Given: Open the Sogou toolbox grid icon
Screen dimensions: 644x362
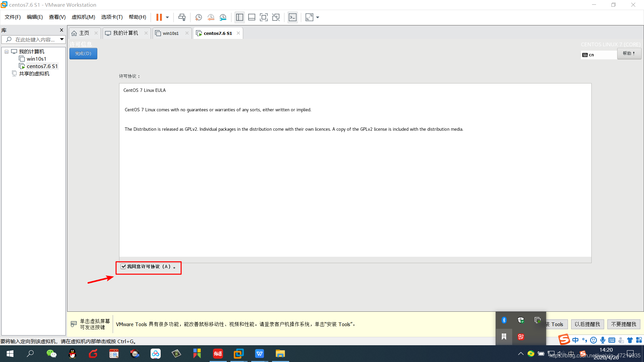Looking at the screenshot, I should tap(639, 340).
